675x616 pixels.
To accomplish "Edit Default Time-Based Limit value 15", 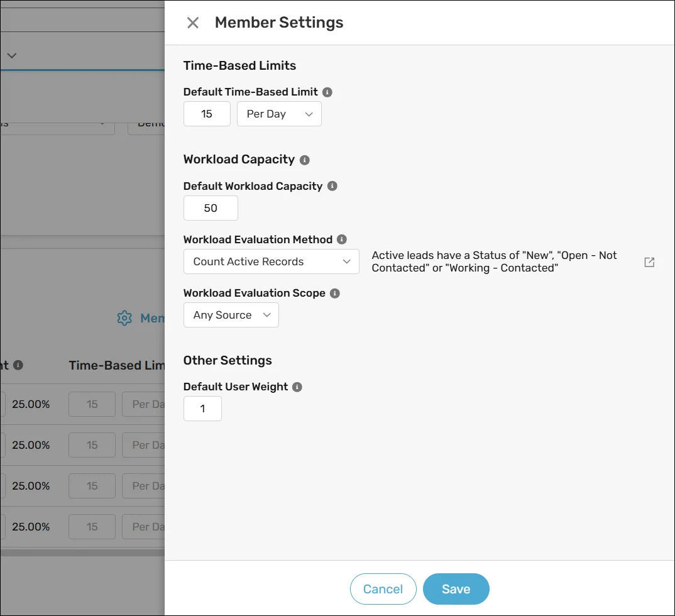I will pyautogui.click(x=207, y=114).
